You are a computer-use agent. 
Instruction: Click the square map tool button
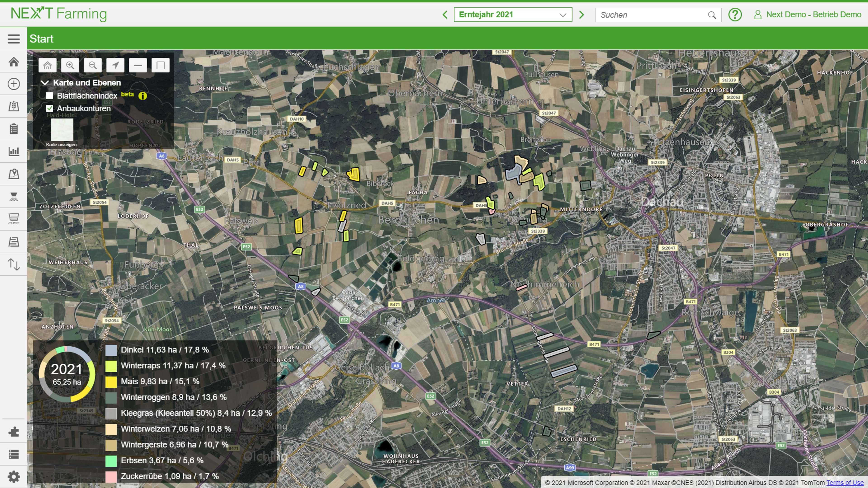(160, 65)
